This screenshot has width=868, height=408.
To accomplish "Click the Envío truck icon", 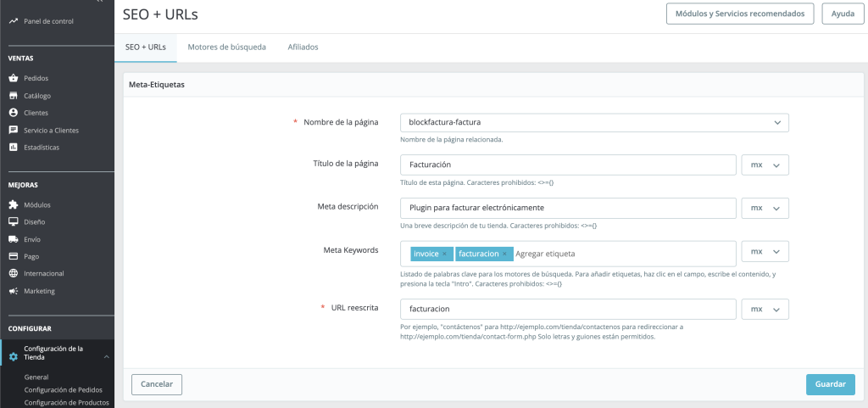I will 14,240.
